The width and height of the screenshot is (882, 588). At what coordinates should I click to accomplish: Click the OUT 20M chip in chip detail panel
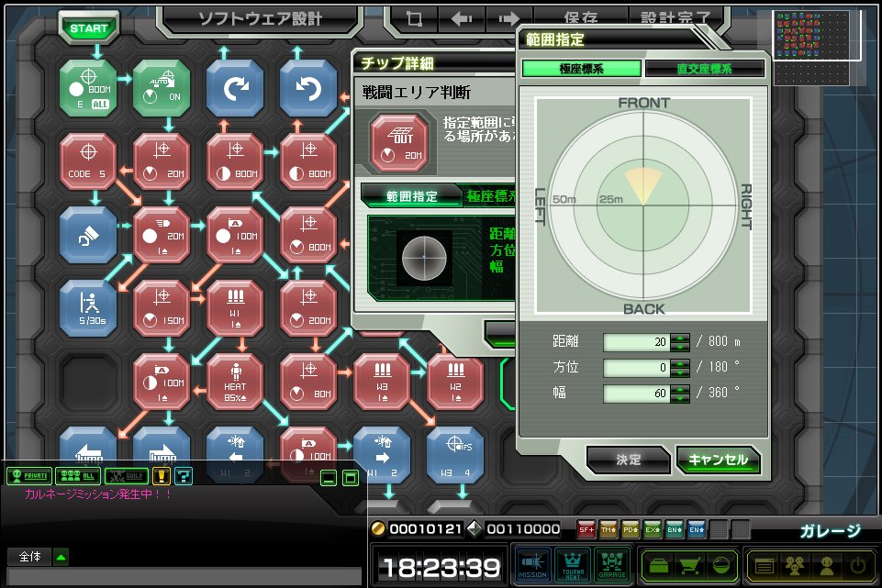pyautogui.click(x=399, y=143)
